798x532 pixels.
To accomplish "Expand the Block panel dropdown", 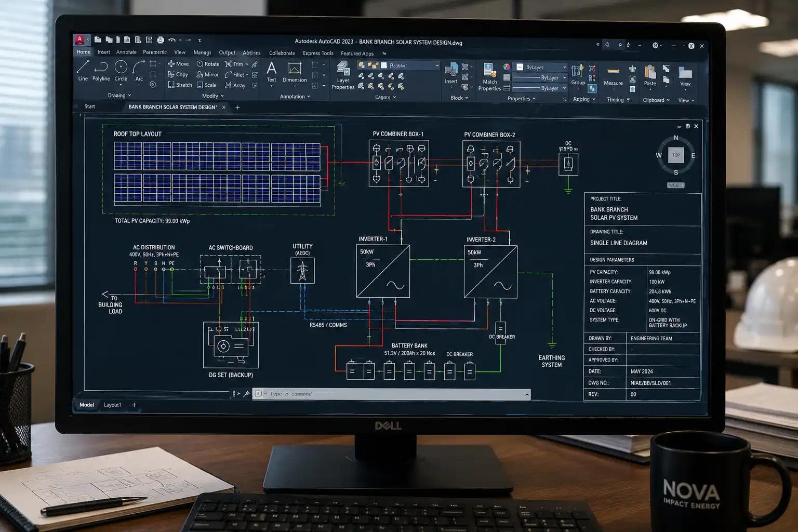I will (x=459, y=98).
